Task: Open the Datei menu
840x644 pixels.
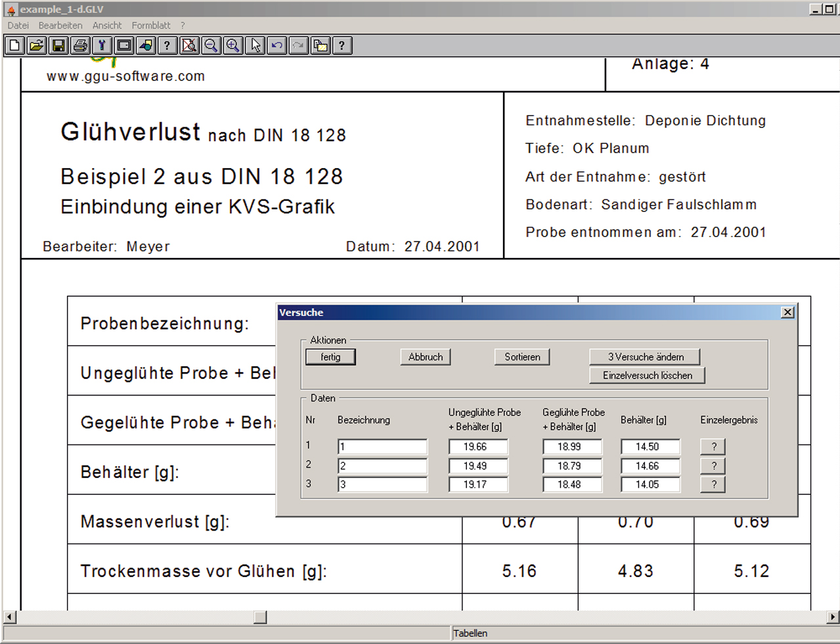Action: (18, 26)
